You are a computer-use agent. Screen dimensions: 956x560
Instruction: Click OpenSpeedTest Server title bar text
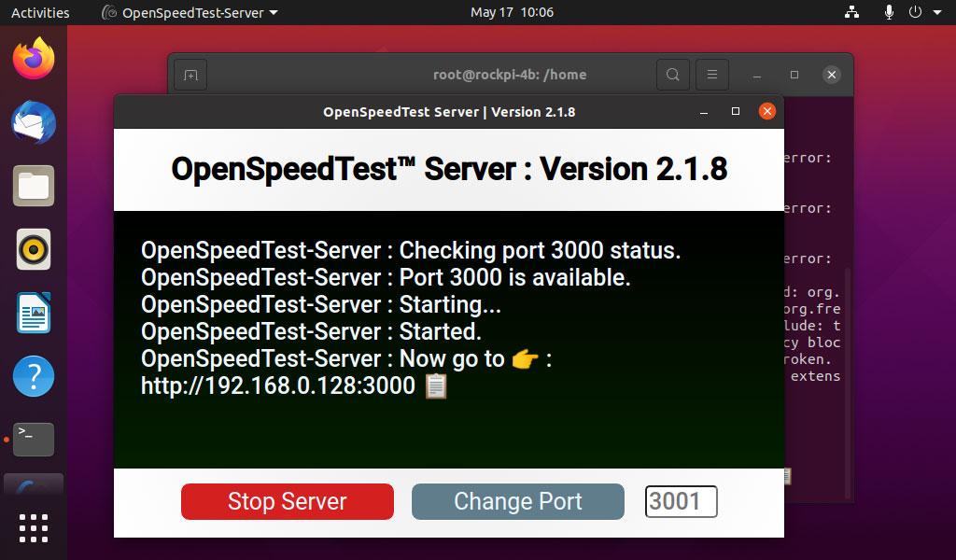point(449,112)
